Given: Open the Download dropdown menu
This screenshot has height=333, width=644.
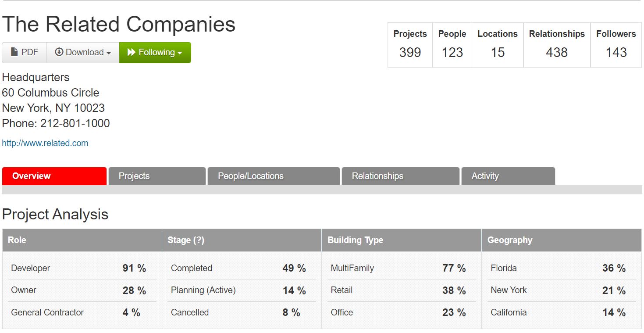Looking at the screenshot, I should pyautogui.click(x=83, y=53).
